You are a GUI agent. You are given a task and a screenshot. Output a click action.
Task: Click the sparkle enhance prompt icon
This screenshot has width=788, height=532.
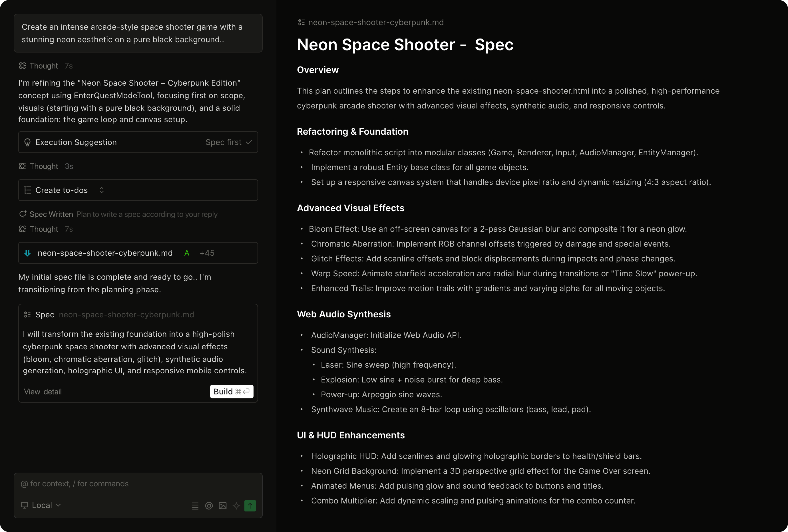tap(236, 505)
